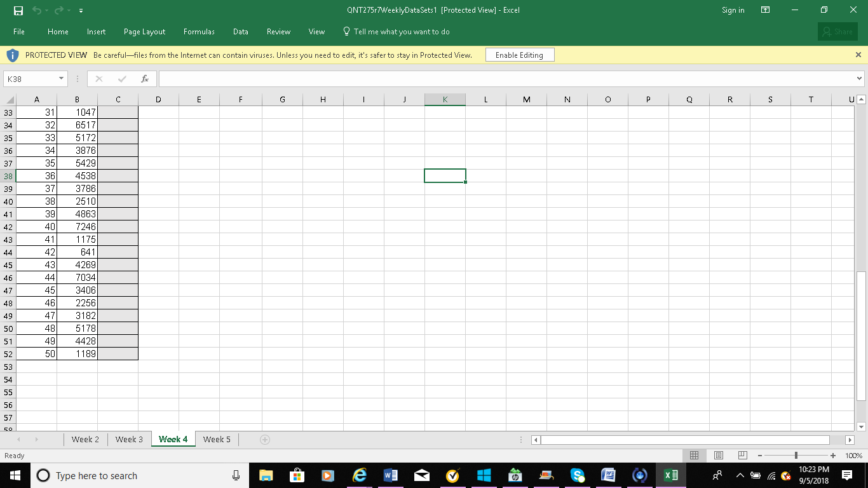The height and width of the screenshot is (488, 868).
Task: Click the horizontal scrollbar right arrow
Action: pyautogui.click(x=850, y=440)
